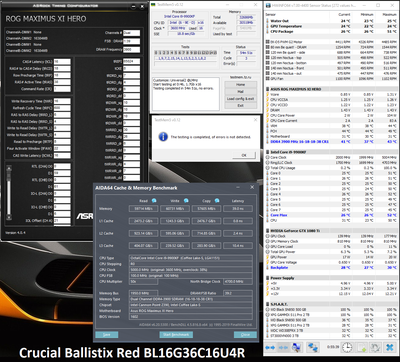This screenshot has width=400, height=362.
Task: Click OK in the TestMem5 completion dialog
Action: 244,155
